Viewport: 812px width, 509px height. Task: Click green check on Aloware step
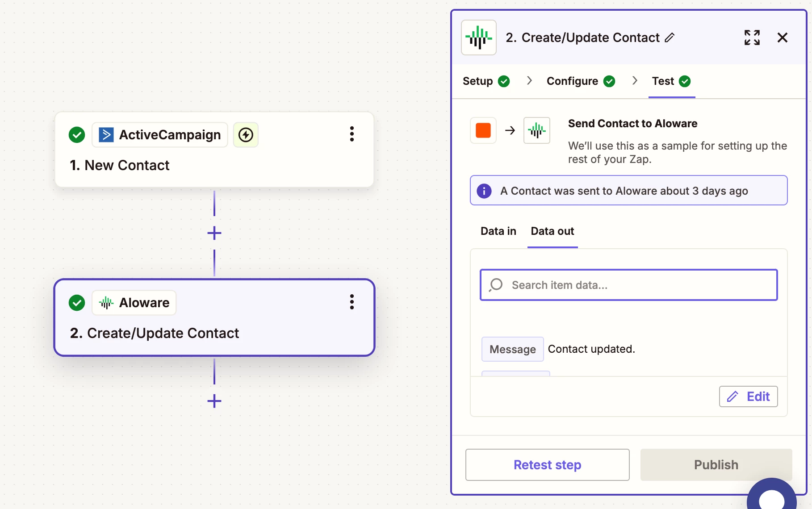(x=77, y=303)
